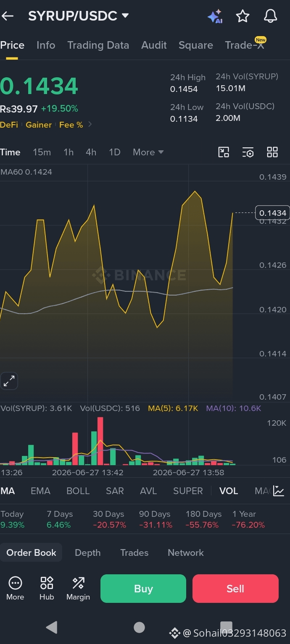Open chart settings icon
Image resolution: width=290 pixels, height=644 pixels.
(x=248, y=152)
